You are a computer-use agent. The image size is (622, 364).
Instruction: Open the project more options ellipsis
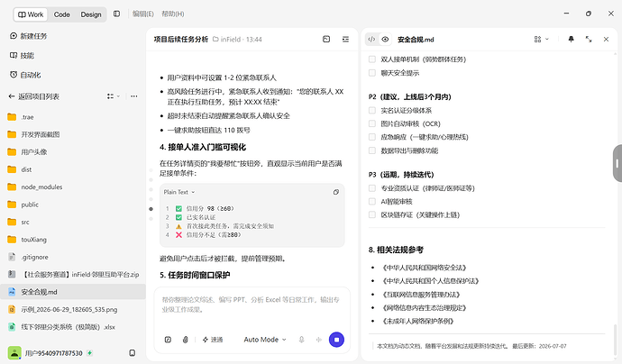pos(134,96)
